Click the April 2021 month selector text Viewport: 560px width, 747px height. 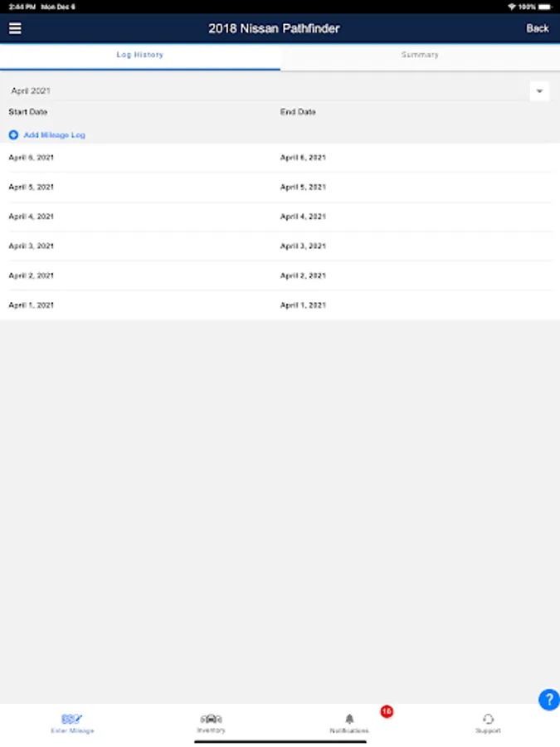(x=31, y=91)
